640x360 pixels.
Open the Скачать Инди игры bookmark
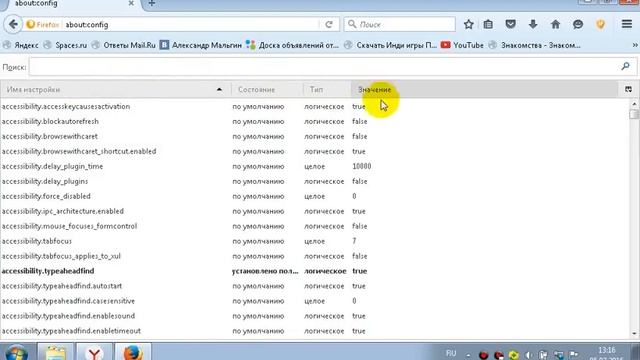390,45
